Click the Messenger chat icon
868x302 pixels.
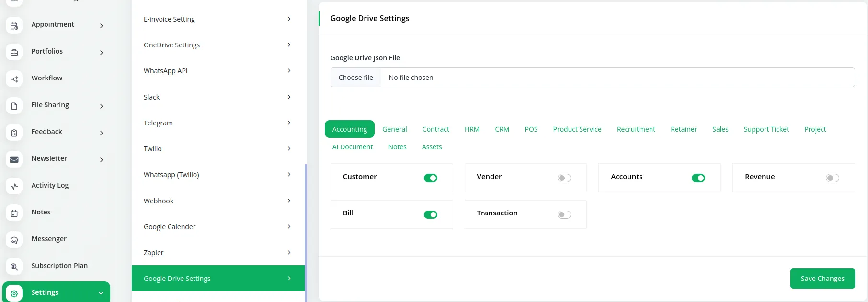pos(14,240)
